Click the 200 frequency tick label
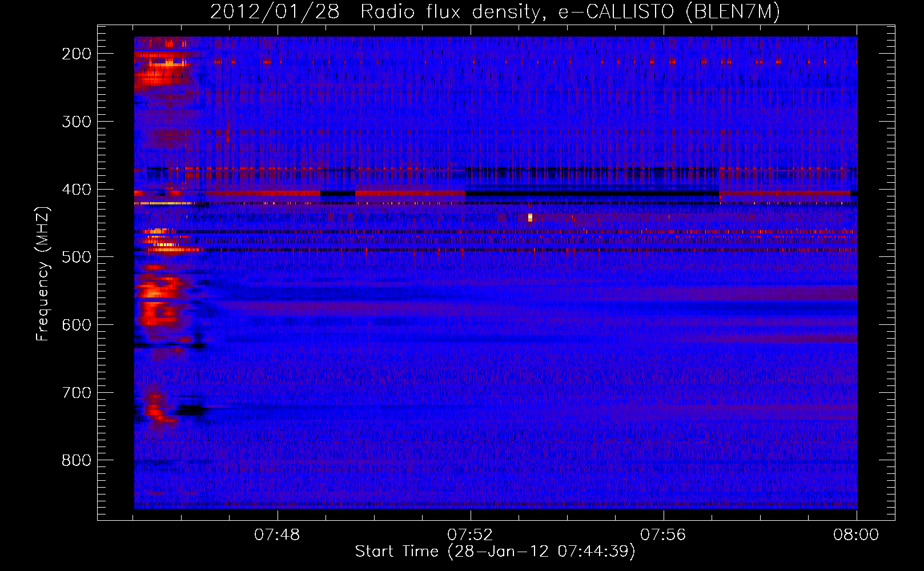The width and height of the screenshot is (924, 571). click(76, 54)
